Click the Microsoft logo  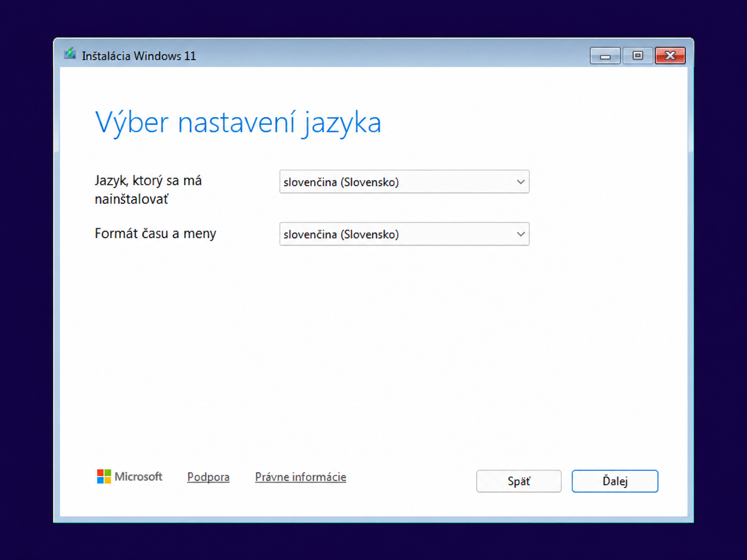[129, 476]
